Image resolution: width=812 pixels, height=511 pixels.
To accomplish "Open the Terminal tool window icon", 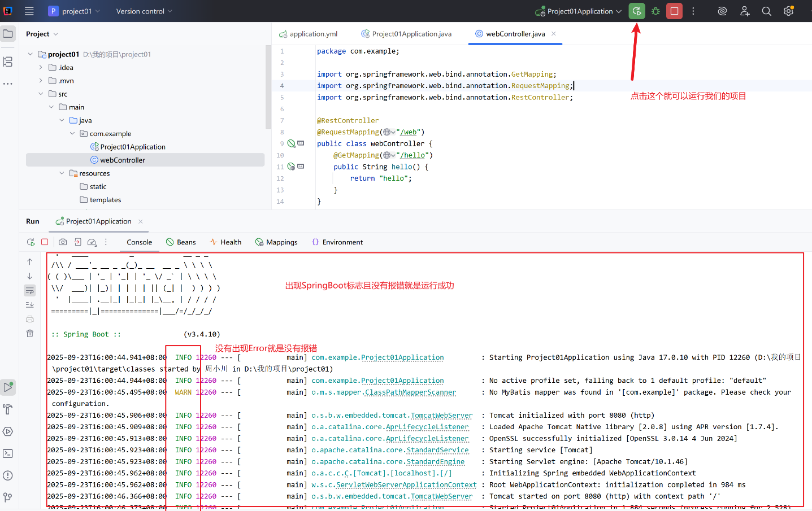I will 8,453.
